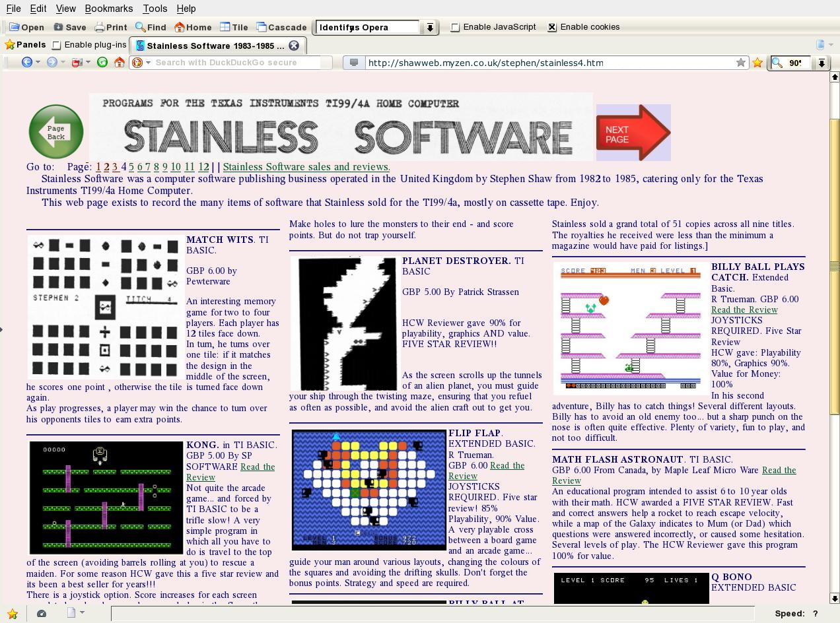Enable the JavaScript checkbox
This screenshot has height=623, width=840.
click(455, 27)
